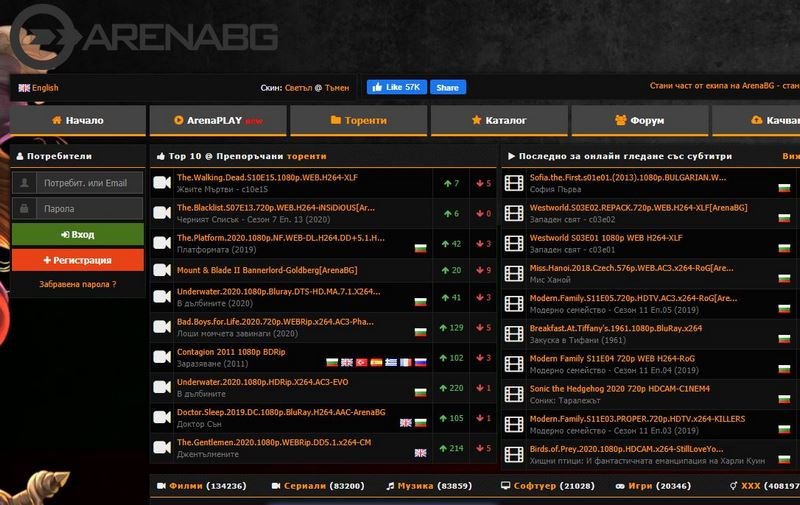Open the Торенти menu tab

[x=359, y=120]
